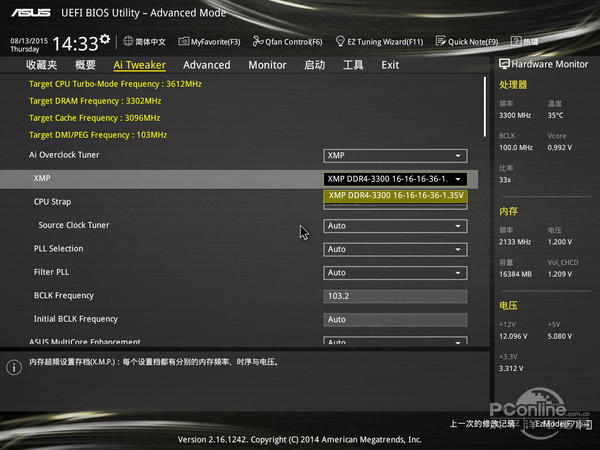Open MyFavorite(F3) folder icon
The width and height of the screenshot is (600, 450).
tap(183, 41)
